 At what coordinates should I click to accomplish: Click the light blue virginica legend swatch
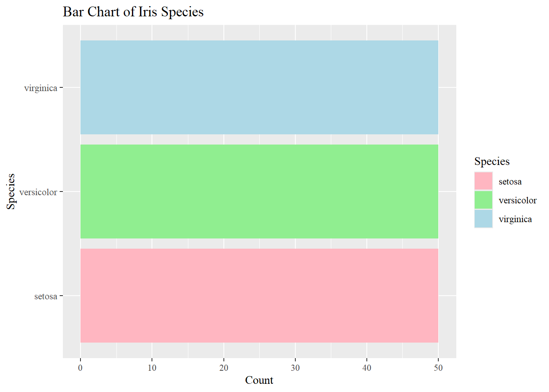[483, 218]
